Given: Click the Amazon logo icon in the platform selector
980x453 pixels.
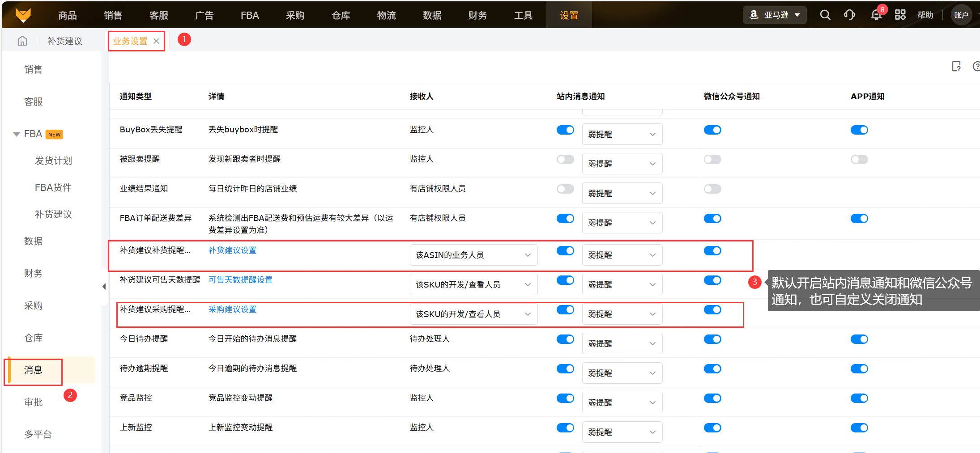Looking at the screenshot, I should point(754,15).
